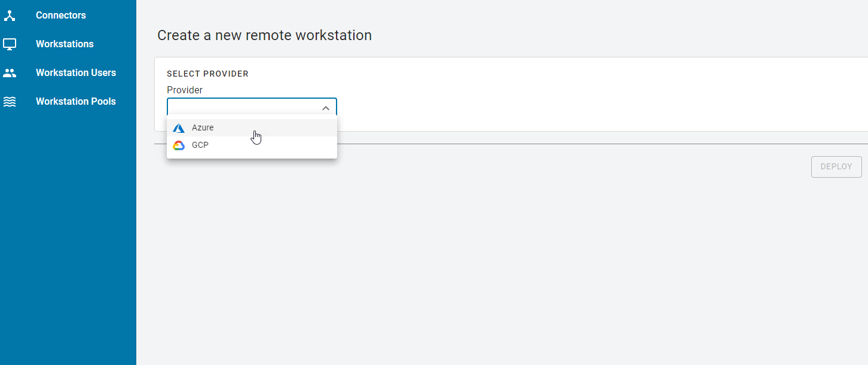The height and width of the screenshot is (365, 868).
Task: Collapse the Provider dropdown using the chevron arrow
Action: point(326,108)
